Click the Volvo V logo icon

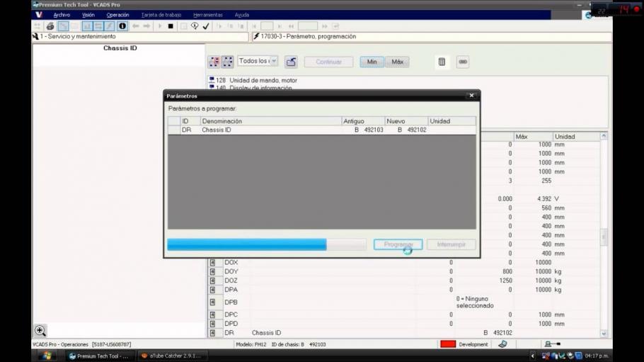tap(39, 15)
